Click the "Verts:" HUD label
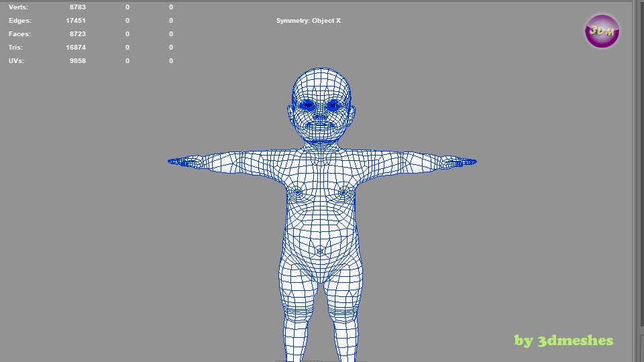 tap(18, 7)
